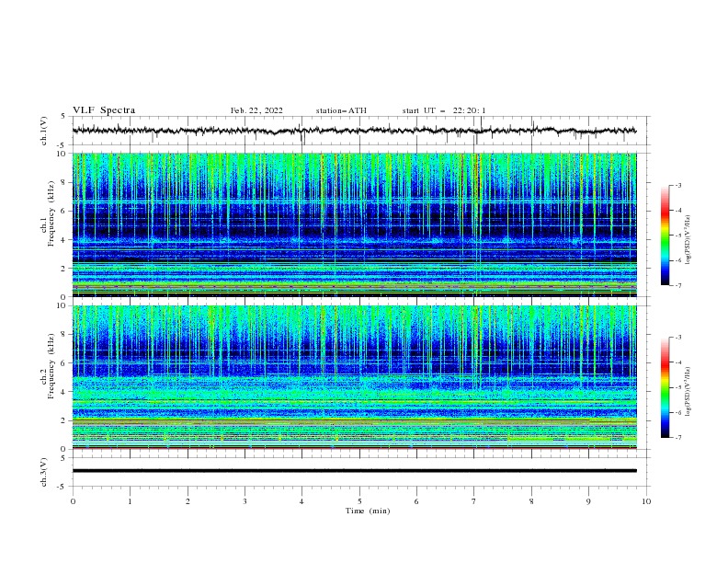Click ch.2 frequency axis tick "6"
This screenshot has height=563, width=728.
(x=64, y=363)
